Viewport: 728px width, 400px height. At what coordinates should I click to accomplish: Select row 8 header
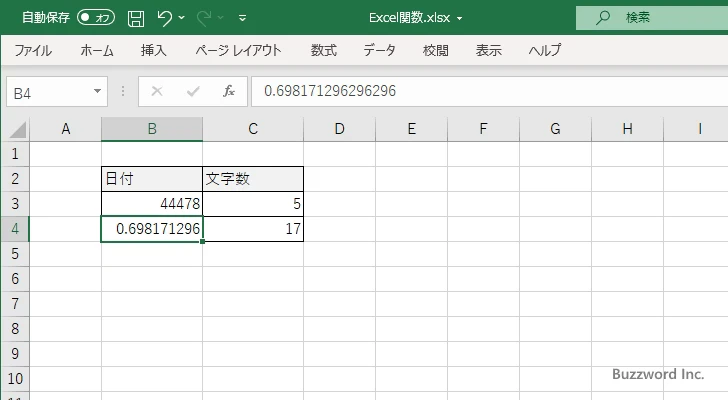pyautogui.click(x=15, y=329)
